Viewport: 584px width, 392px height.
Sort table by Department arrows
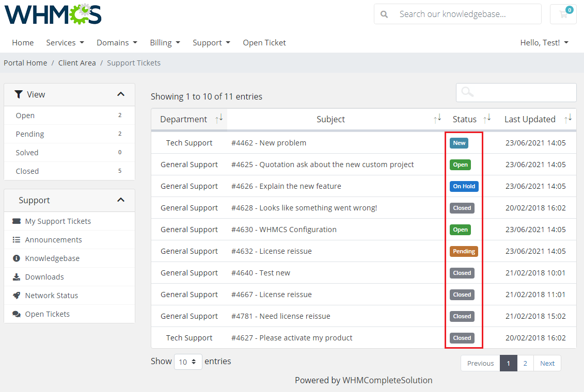[x=219, y=119]
